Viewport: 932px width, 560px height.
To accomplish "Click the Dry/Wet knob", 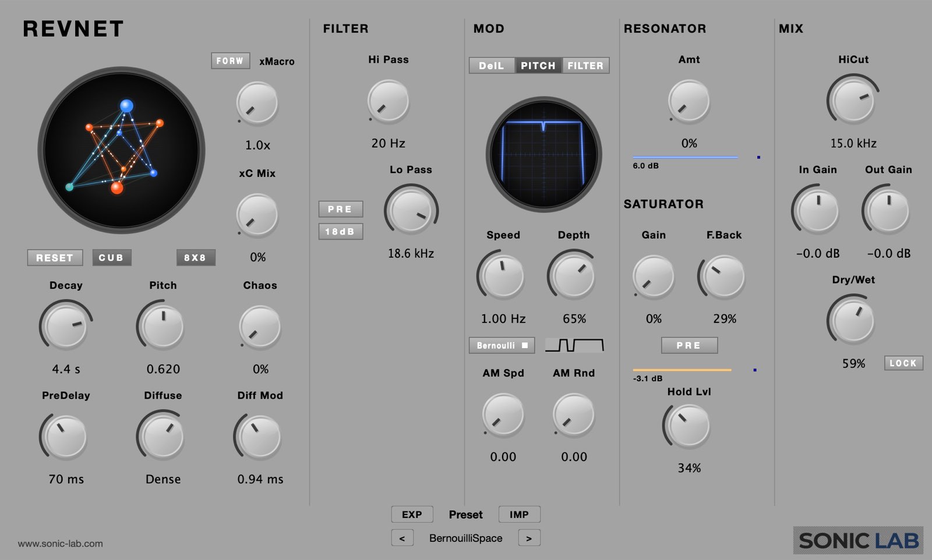I will (853, 320).
